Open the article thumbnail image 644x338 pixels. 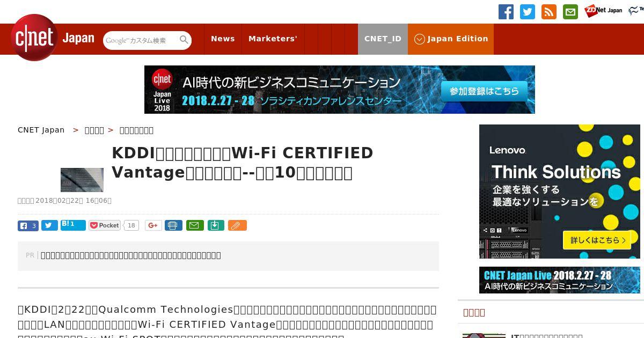[x=82, y=180]
